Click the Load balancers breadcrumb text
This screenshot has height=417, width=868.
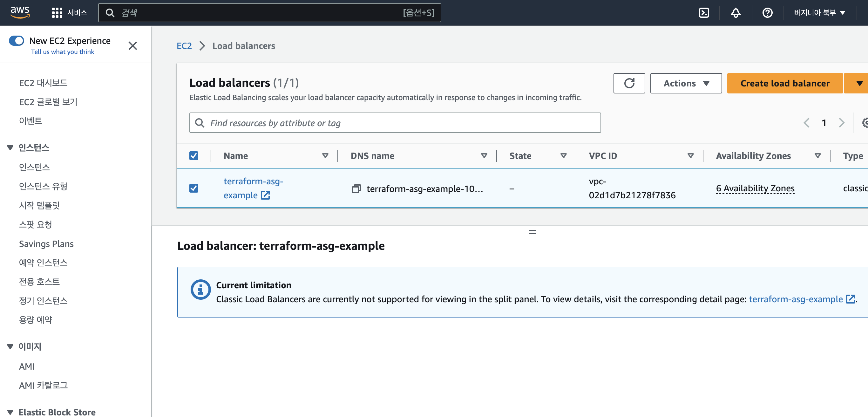244,46
